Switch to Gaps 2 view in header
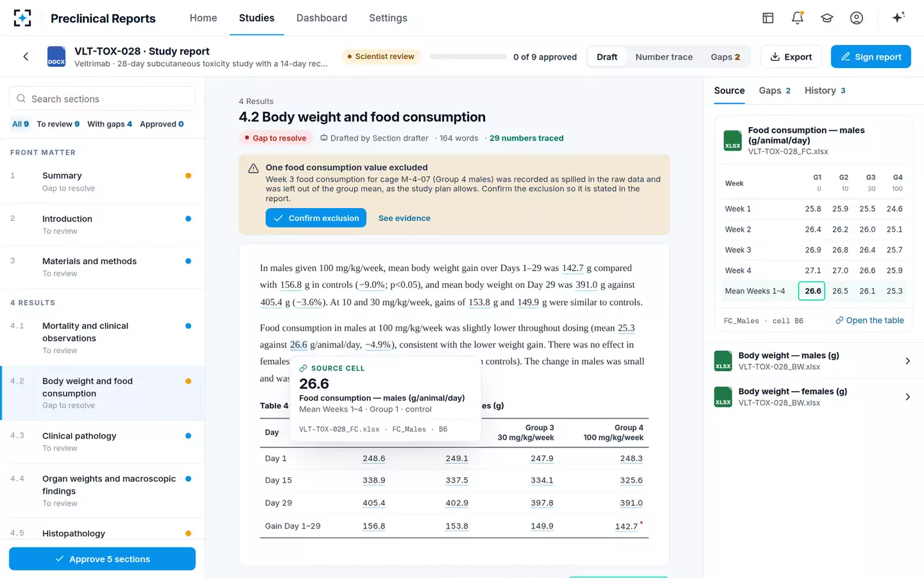Image resolution: width=924 pixels, height=578 pixels. (725, 57)
